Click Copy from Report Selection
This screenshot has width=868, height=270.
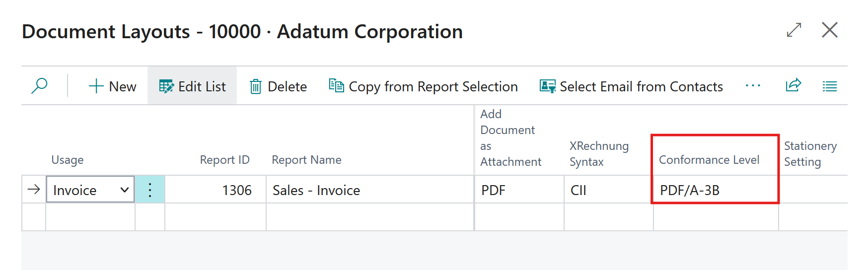pyautogui.click(x=423, y=86)
